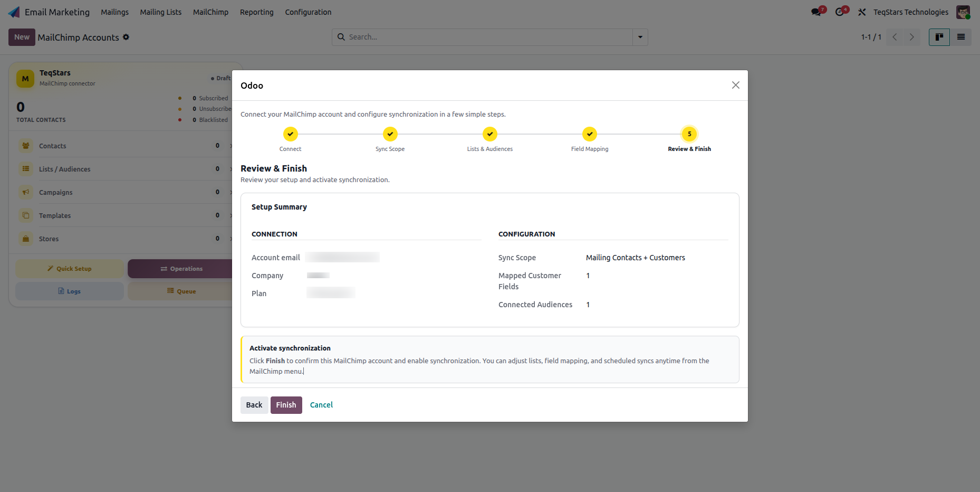Click the Subscribed count line
This screenshot has height=492, width=980.
pos(210,98)
